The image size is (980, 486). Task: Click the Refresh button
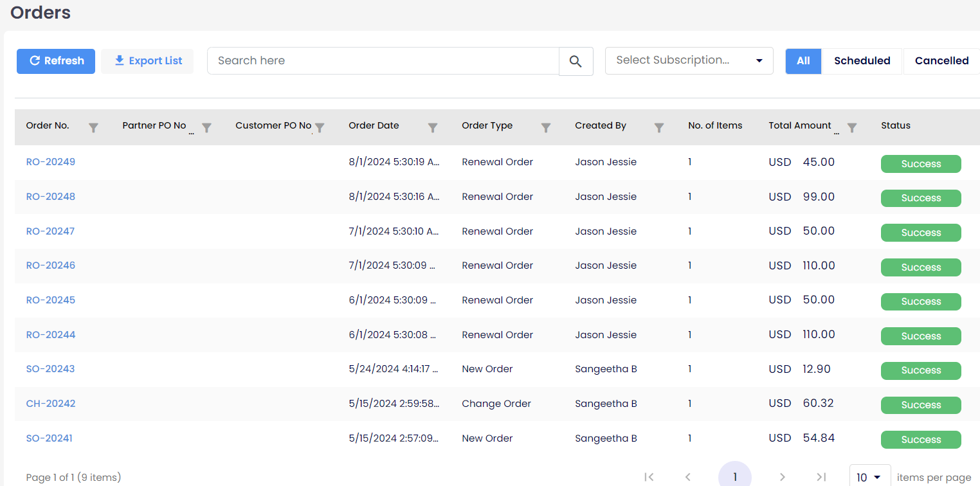[x=56, y=61]
